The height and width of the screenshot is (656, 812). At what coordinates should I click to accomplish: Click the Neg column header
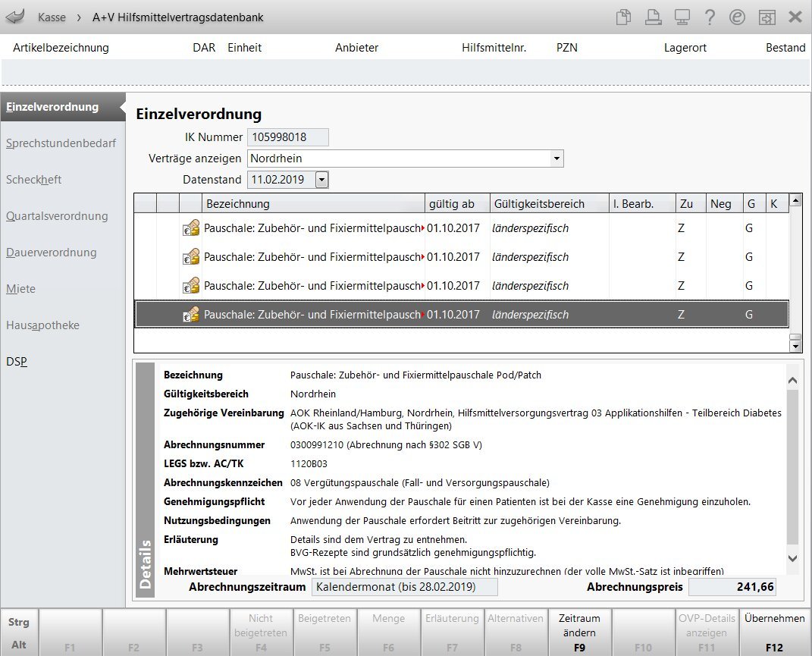tap(725, 204)
